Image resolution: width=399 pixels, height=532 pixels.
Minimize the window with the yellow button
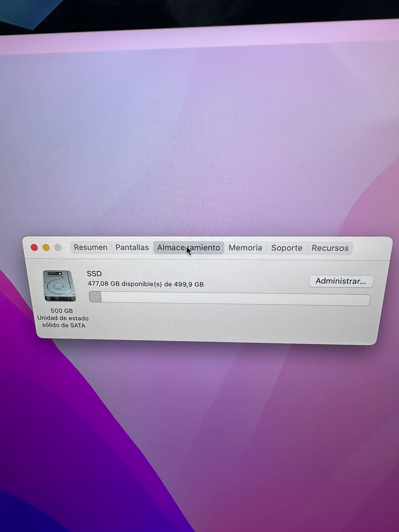click(x=46, y=247)
